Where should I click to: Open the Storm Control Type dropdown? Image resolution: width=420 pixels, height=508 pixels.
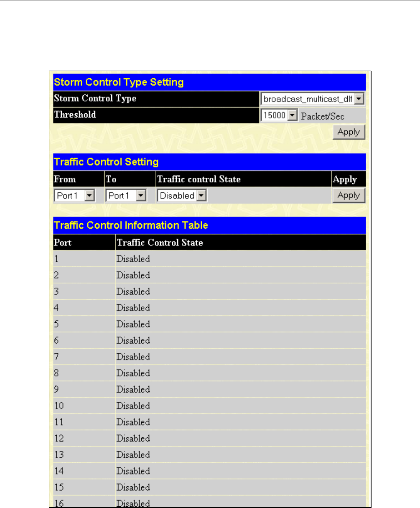[x=312, y=100]
